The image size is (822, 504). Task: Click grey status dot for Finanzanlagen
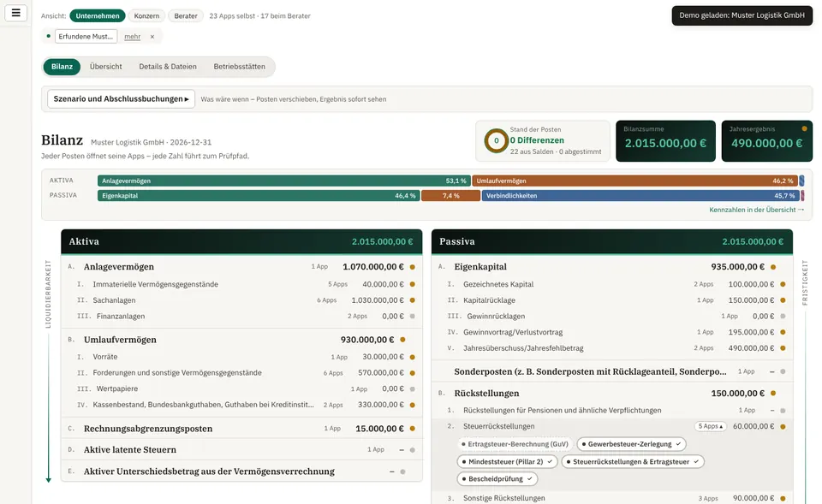click(x=413, y=317)
